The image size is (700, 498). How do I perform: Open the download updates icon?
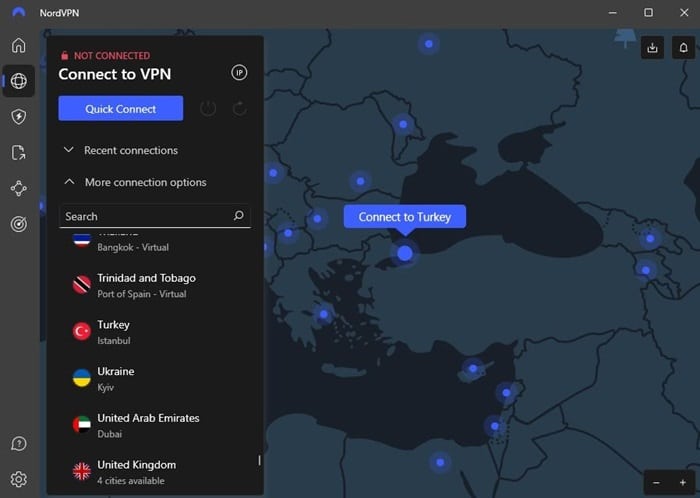click(652, 47)
